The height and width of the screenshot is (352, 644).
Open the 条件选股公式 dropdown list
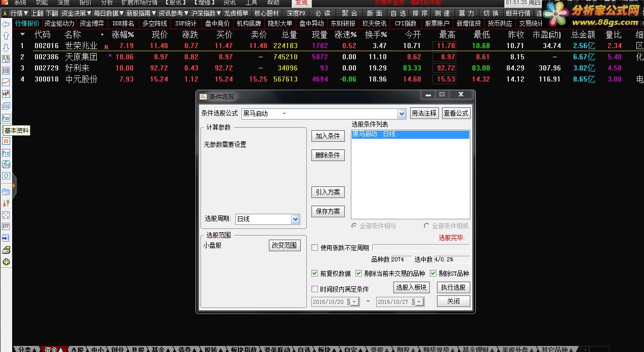[401, 113]
